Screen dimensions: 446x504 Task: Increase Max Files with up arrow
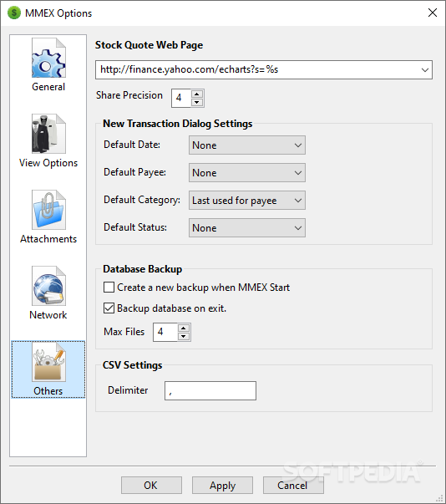tap(184, 328)
